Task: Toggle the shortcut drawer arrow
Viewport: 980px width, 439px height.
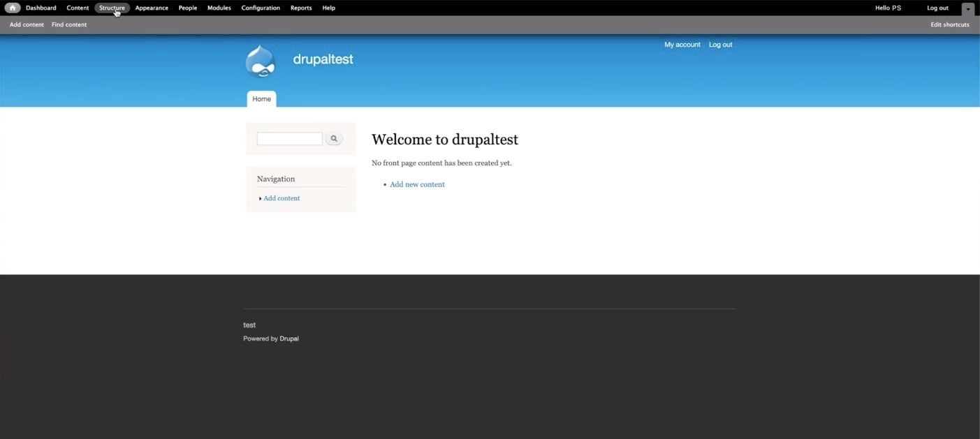Action: 967,9
